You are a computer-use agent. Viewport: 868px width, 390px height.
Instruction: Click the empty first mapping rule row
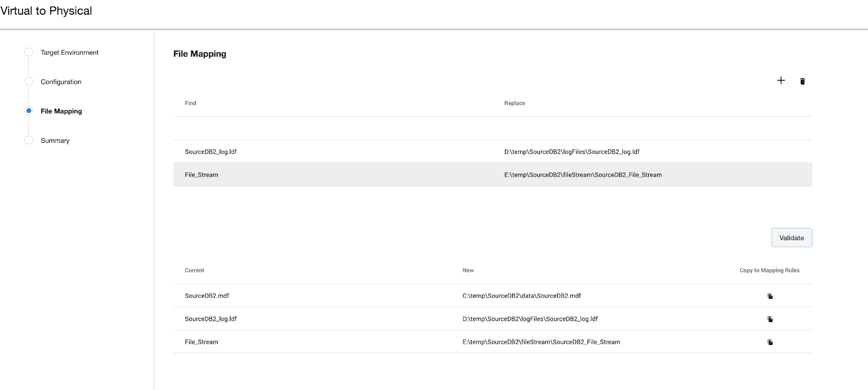pos(492,128)
